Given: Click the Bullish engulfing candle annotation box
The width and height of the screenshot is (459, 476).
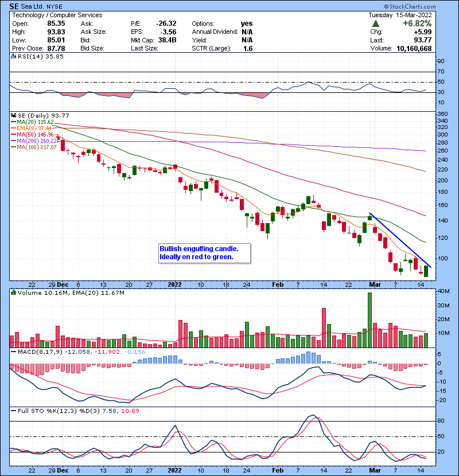Looking at the screenshot, I should (205, 253).
